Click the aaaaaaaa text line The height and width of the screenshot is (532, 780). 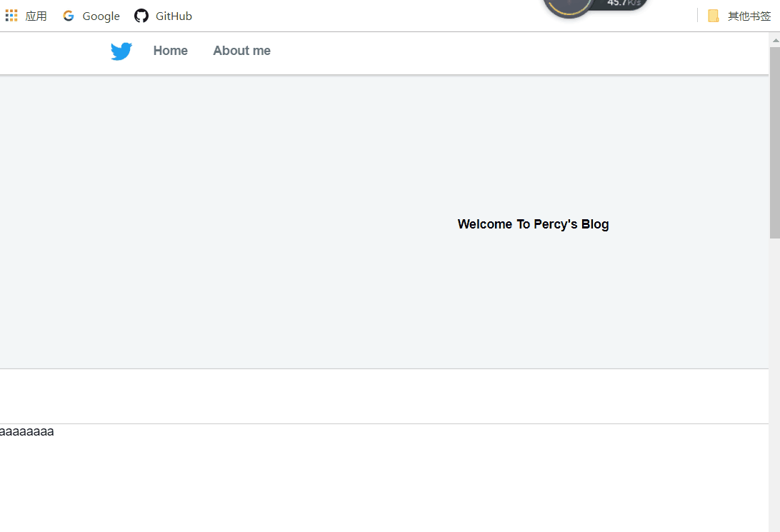pyautogui.click(x=26, y=431)
